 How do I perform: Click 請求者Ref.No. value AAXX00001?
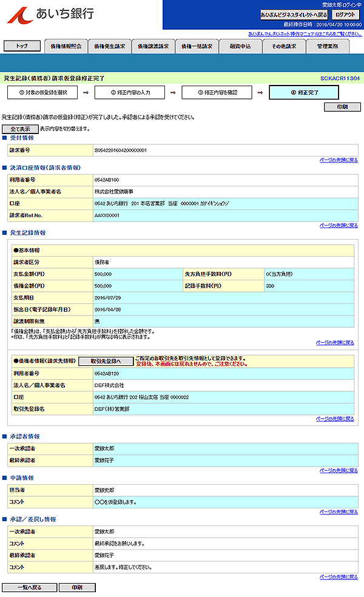pos(107,215)
